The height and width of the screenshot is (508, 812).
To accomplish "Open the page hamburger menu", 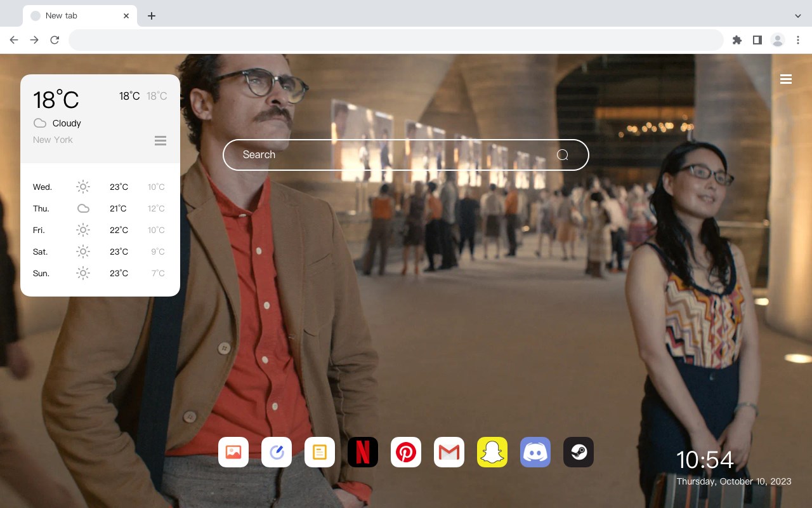I will (786, 79).
